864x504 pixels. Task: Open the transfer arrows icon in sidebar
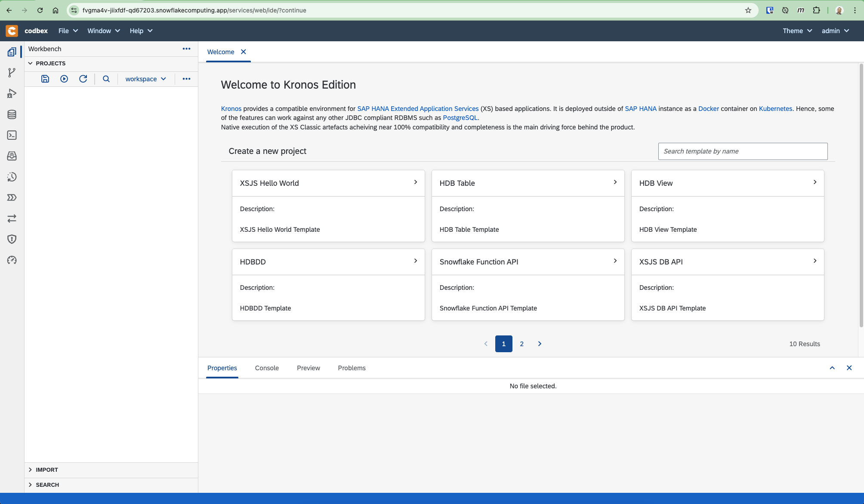click(12, 218)
